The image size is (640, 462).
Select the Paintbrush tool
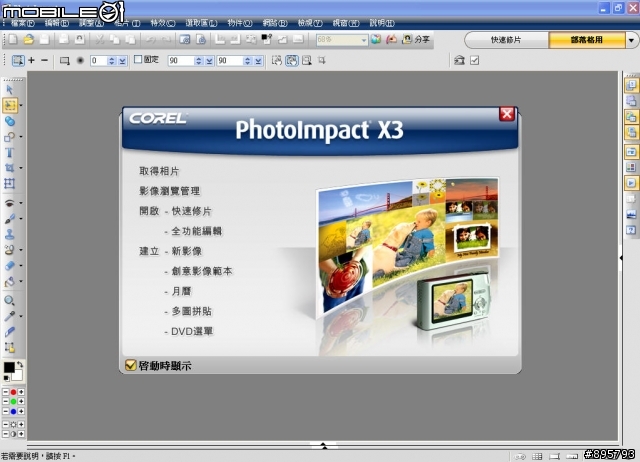point(9,219)
